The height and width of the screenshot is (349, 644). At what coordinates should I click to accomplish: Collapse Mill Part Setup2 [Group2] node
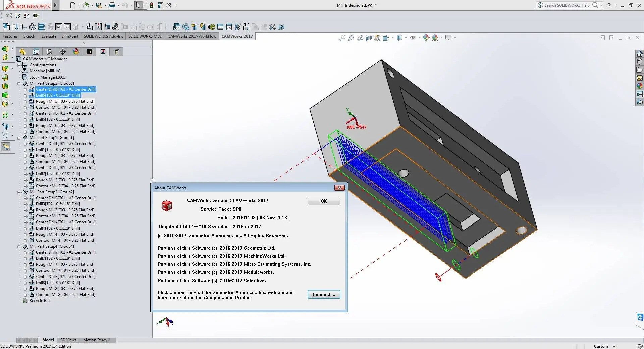[19, 192]
